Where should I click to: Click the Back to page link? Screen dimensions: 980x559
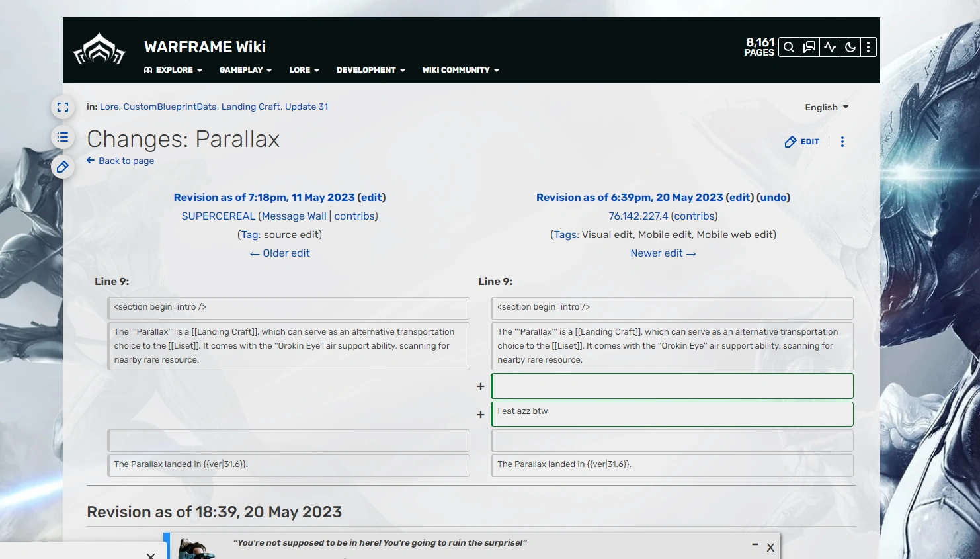pyautogui.click(x=126, y=161)
